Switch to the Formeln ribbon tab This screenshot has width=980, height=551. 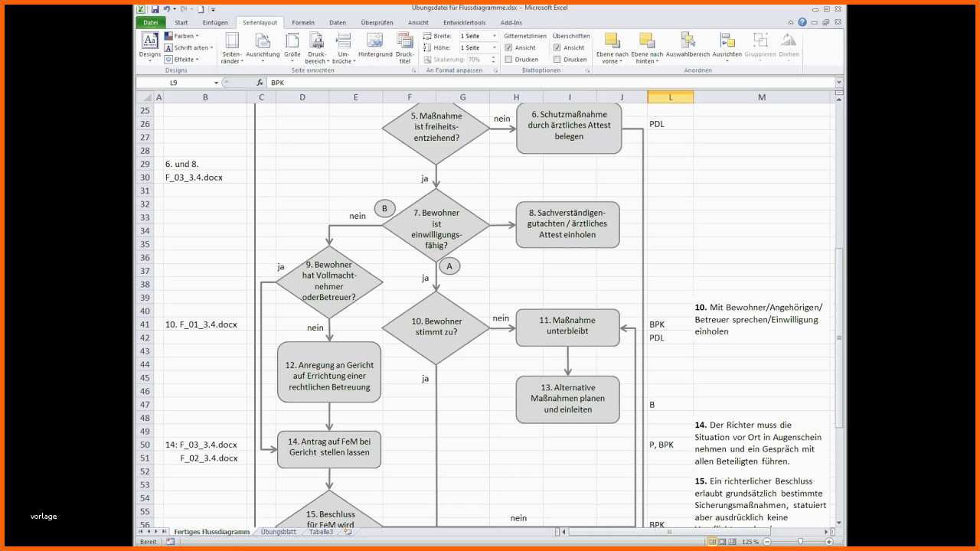[x=303, y=22]
